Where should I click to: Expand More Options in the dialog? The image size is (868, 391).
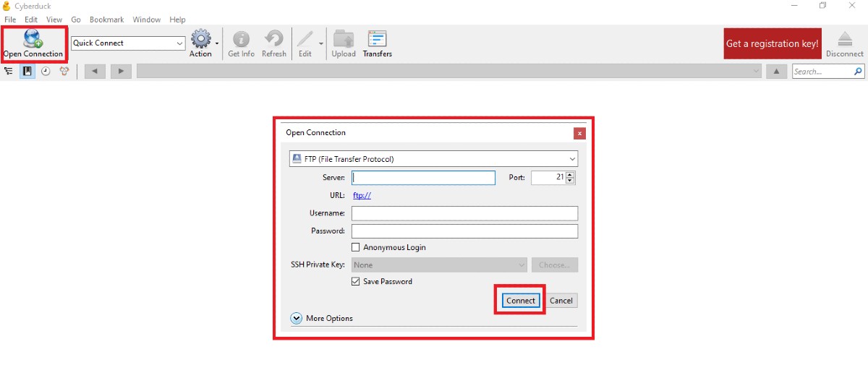[297, 318]
